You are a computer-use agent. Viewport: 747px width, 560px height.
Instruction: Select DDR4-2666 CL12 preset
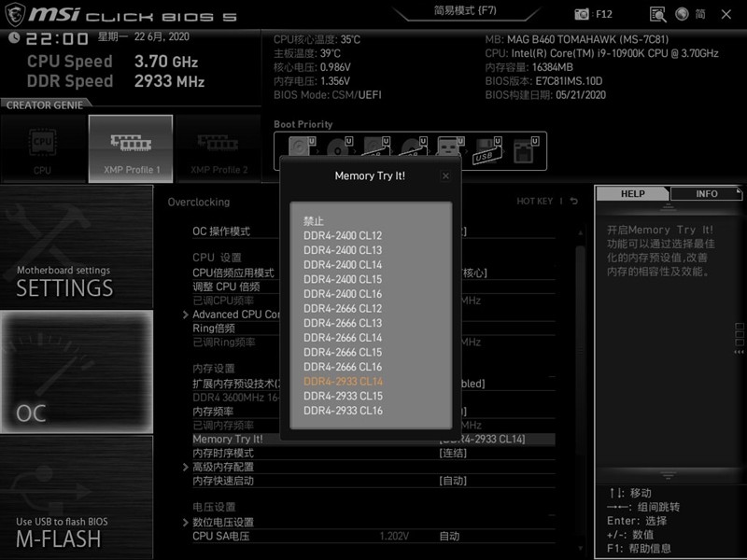343,308
